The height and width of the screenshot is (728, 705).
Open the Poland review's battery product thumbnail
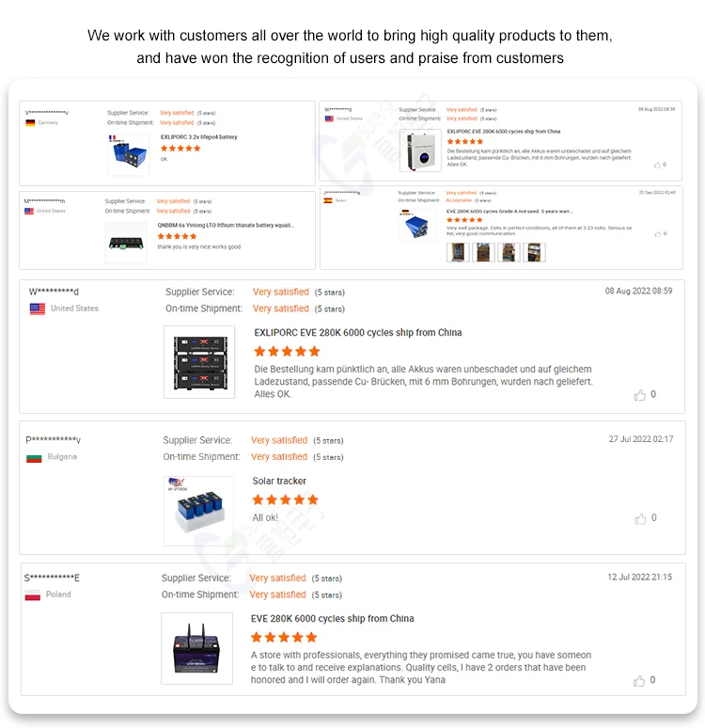196,648
